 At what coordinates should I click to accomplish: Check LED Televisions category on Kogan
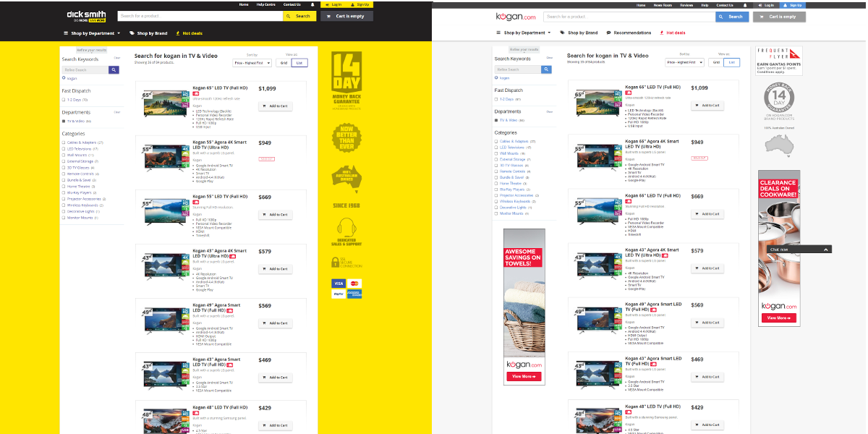[496, 148]
